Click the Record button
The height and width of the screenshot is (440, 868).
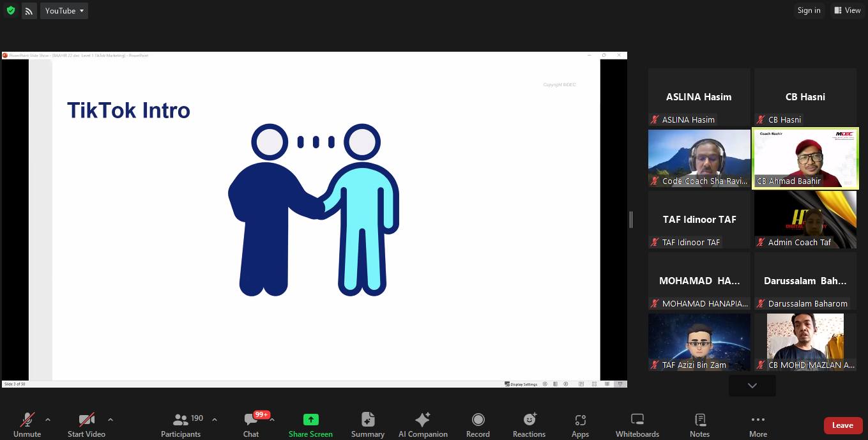click(x=478, y=425)
